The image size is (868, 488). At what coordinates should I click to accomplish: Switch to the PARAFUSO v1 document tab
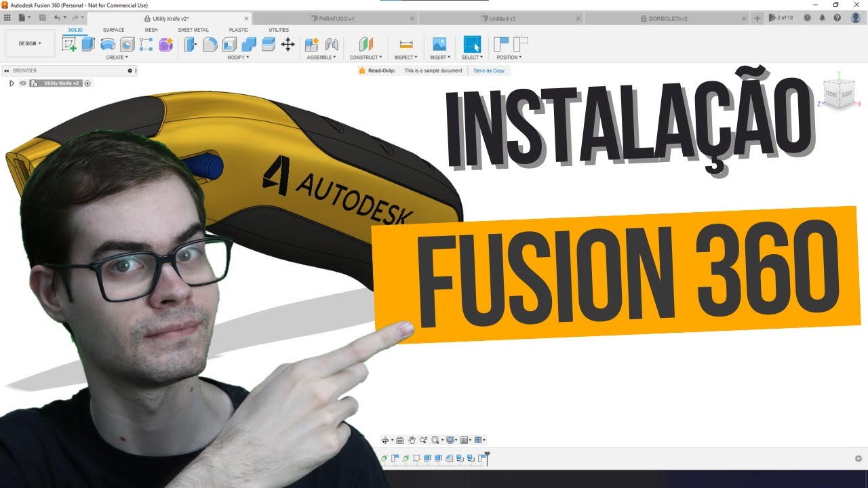pyautogui.click(x=336, y=18)
